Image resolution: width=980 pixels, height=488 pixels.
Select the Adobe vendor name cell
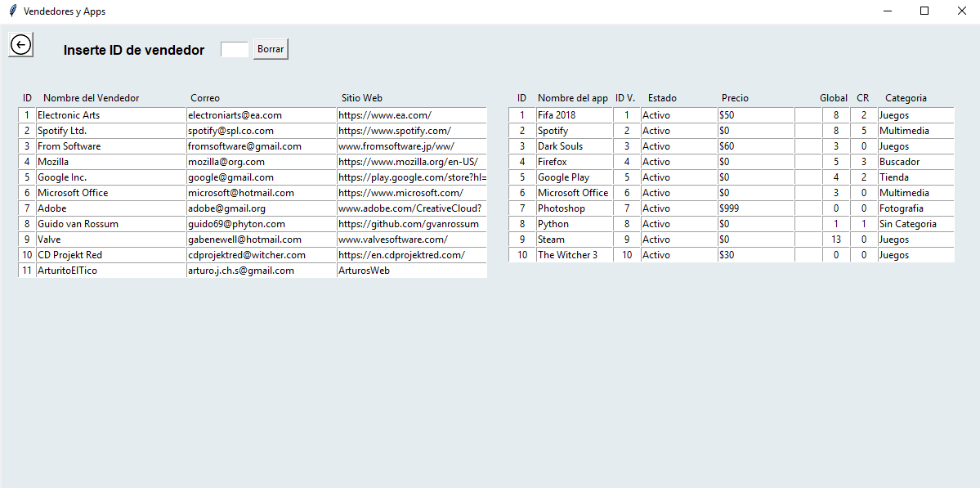pos(111,208)
